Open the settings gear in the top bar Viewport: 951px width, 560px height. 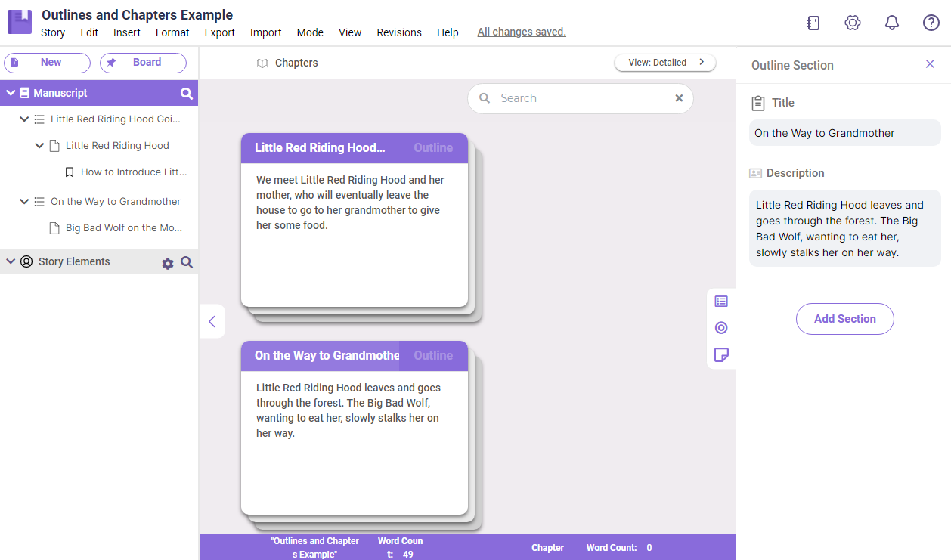[853, 23]
